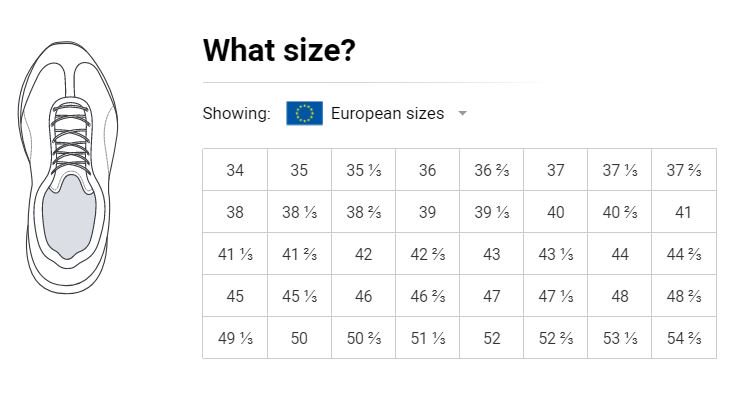Select shoe size 38
Screen dimensions: 753x419
(235, 212)
